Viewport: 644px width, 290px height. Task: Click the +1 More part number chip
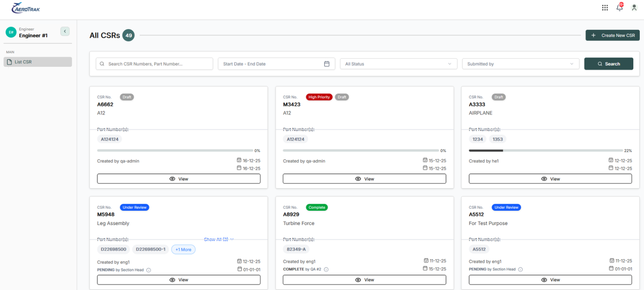coord(184,249)
